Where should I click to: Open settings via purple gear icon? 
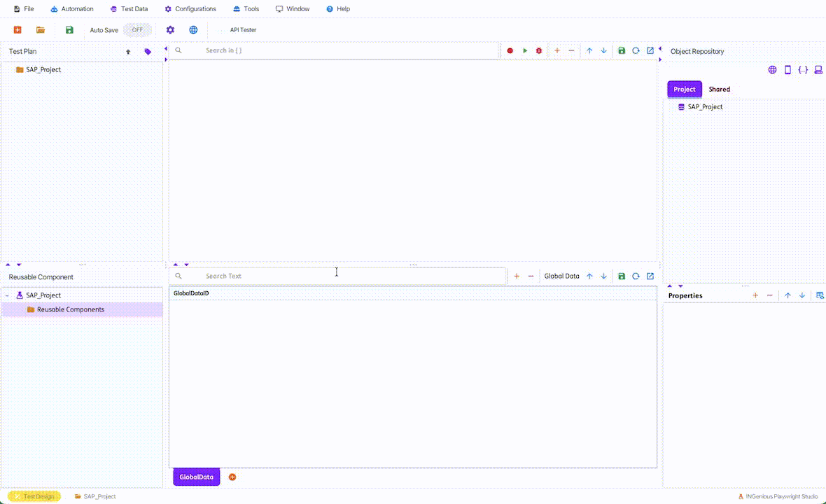point(170,30)
